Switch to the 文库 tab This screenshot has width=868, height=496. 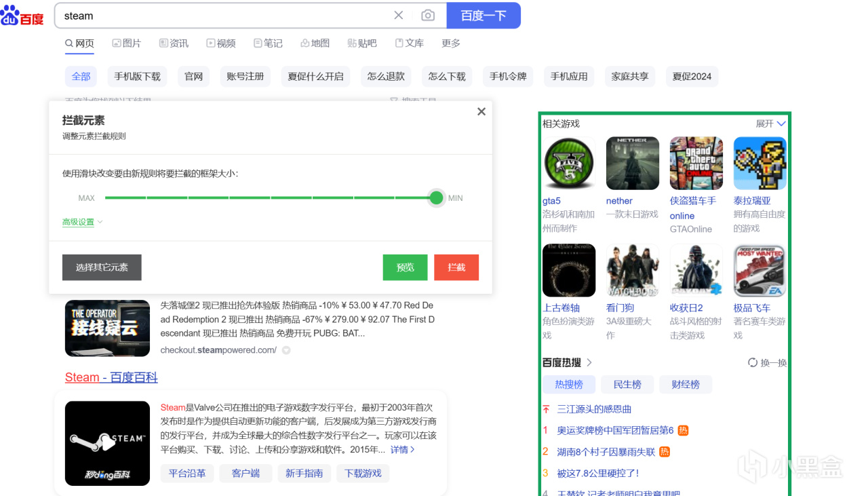409,43
